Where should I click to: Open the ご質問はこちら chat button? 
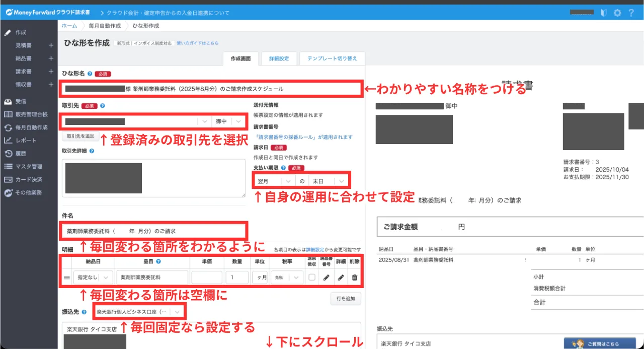coord(600,343)
